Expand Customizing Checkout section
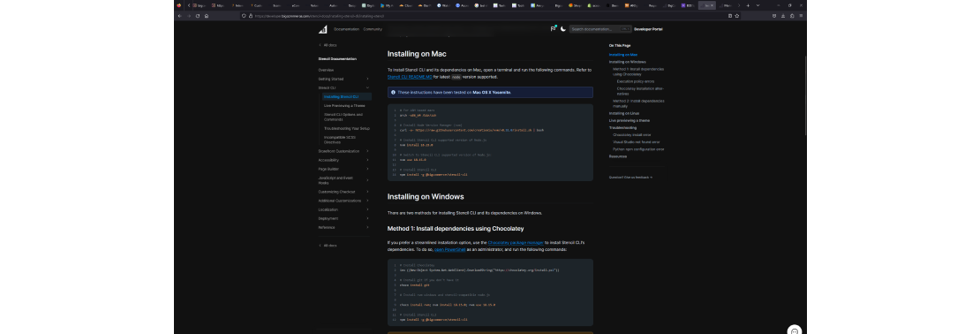The height and width of the screenshot is (334, 980). tap(343, 192)
